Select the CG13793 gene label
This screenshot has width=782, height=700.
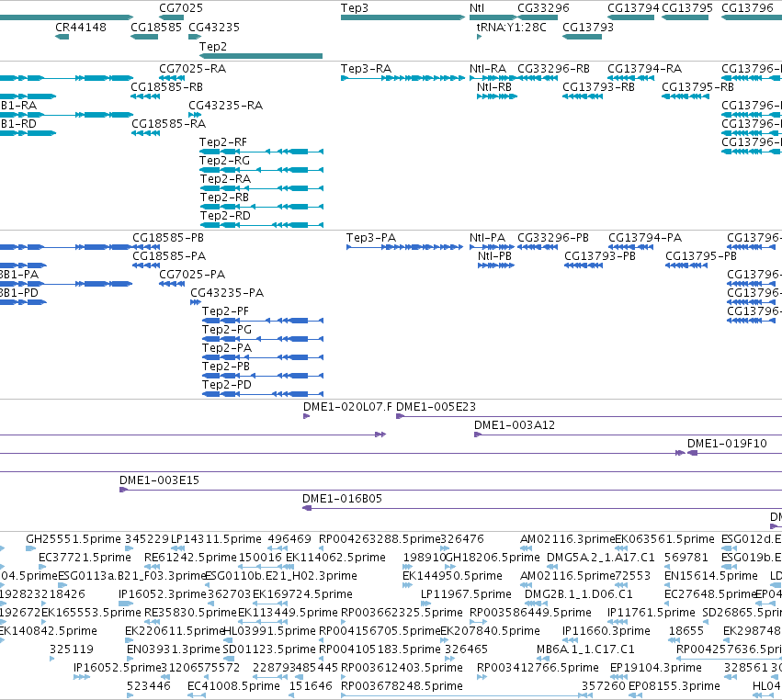tap(588, 27)
